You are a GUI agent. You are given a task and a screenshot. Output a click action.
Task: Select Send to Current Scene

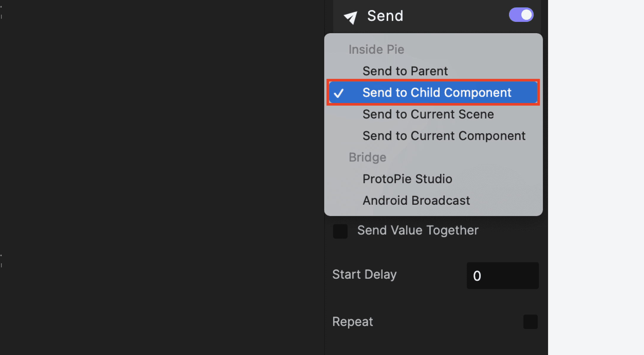(428, 114)
